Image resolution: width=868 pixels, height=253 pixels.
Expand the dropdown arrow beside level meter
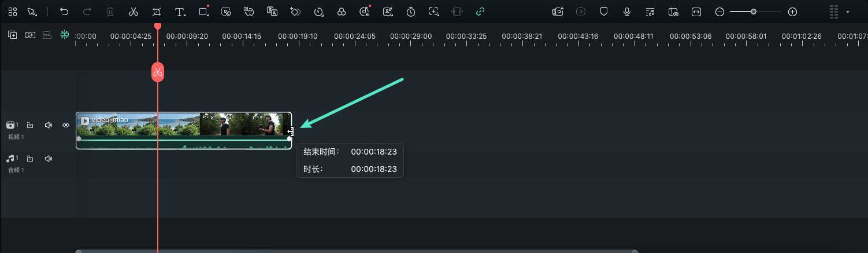[848, 12]
